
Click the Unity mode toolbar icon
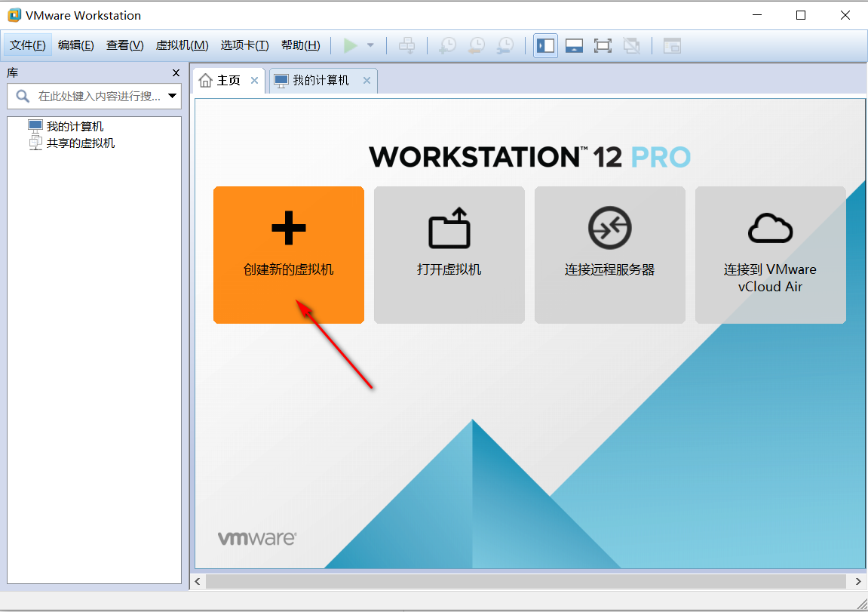click(x=632, y=45)
